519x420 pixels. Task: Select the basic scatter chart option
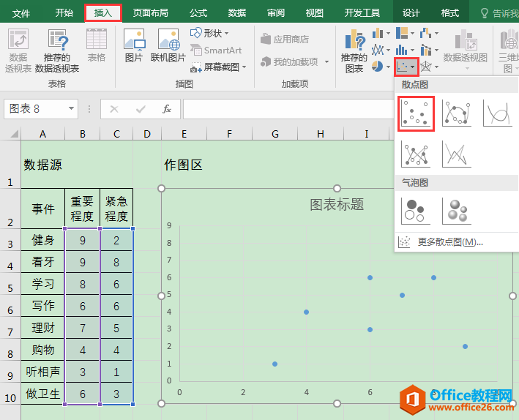pyautogui.click(x=417, y=114)
